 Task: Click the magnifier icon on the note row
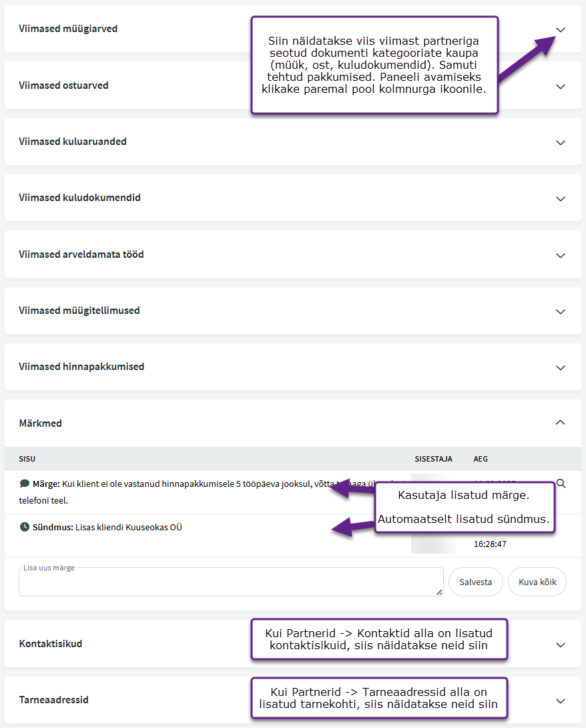[561, 484]
